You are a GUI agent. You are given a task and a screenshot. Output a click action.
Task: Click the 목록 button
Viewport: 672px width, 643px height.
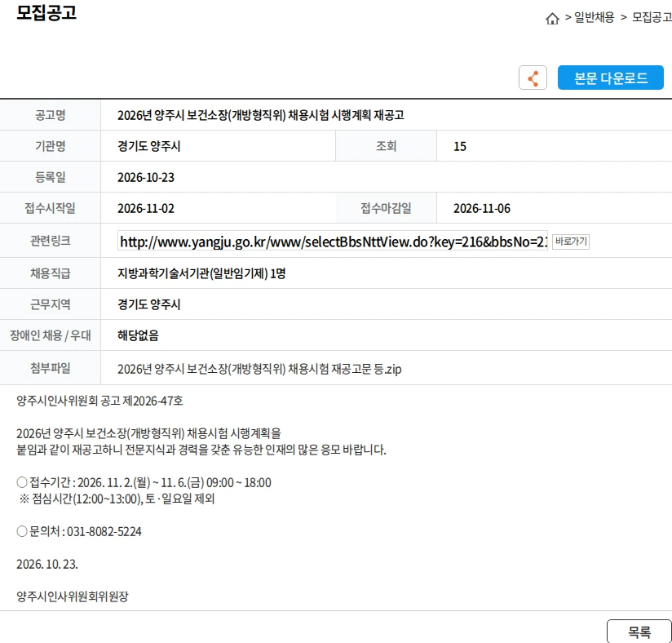pos(639,632)
